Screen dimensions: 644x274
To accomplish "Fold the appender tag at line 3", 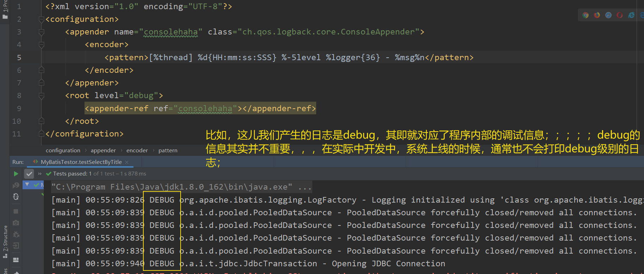I will tap(41, 32).
